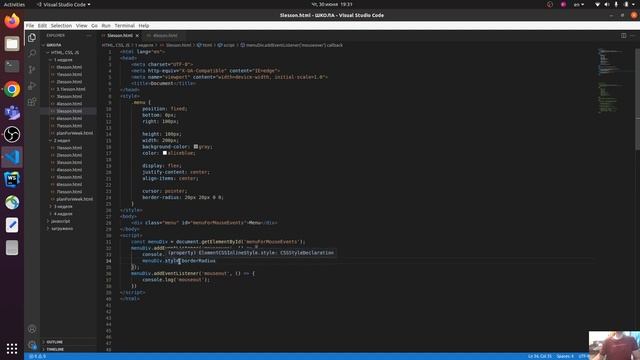Collapse the 2 неделя folder
This screenshot has height=360, width=640.
(x=61, y=140)
